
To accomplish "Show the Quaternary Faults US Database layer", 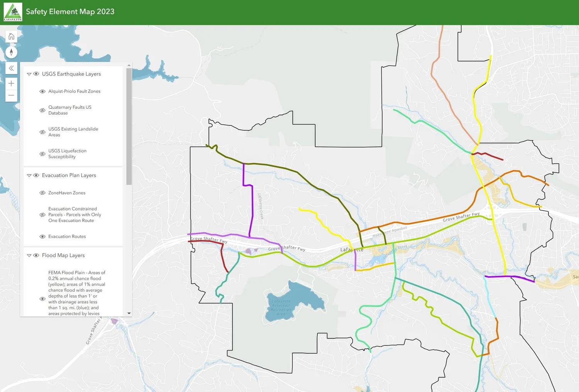I will (x=42, y=110).
